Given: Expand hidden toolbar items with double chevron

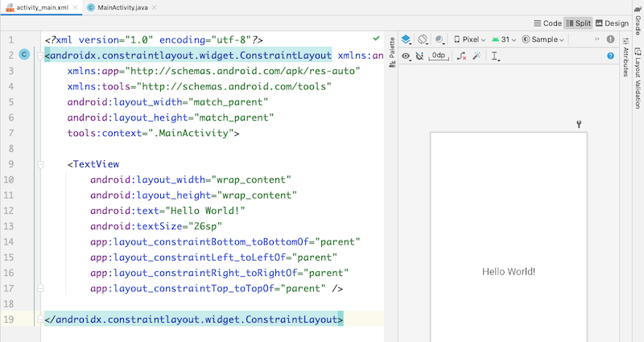Looking at the screenshot, I should (597, 39).
